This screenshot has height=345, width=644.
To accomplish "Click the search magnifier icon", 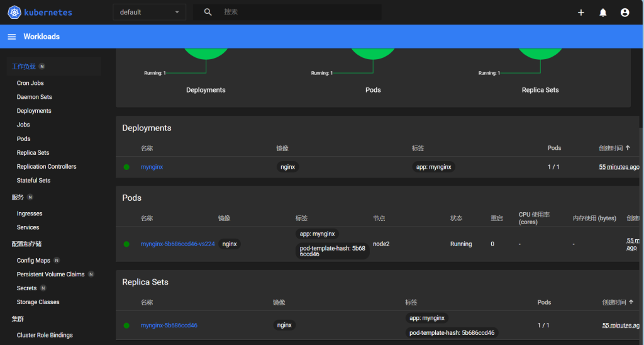I will [208, 12].
